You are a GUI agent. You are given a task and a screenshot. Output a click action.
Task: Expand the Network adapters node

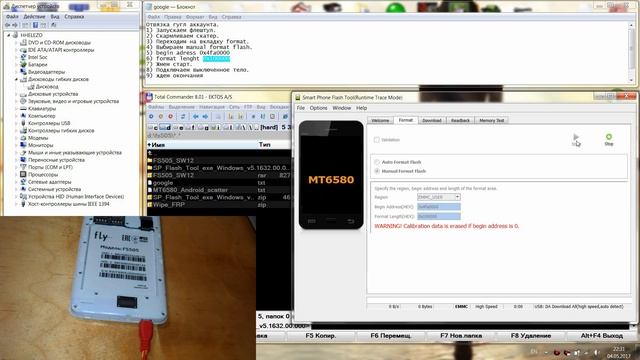coord(16,182)
